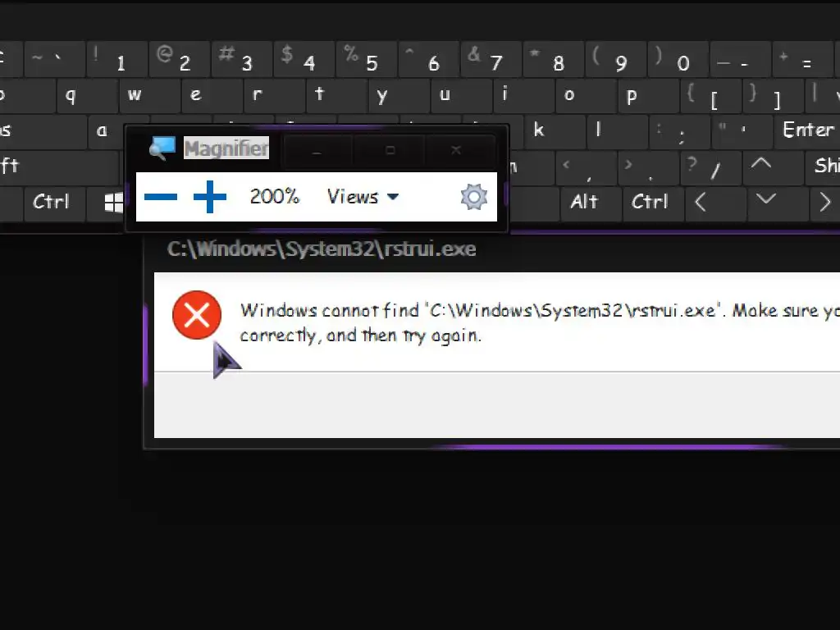Tap the 0 key with close parenthesis
Image resolution: width=840 pixels, height=630 pixels.
pyautogui.click(x=678, y=59)
